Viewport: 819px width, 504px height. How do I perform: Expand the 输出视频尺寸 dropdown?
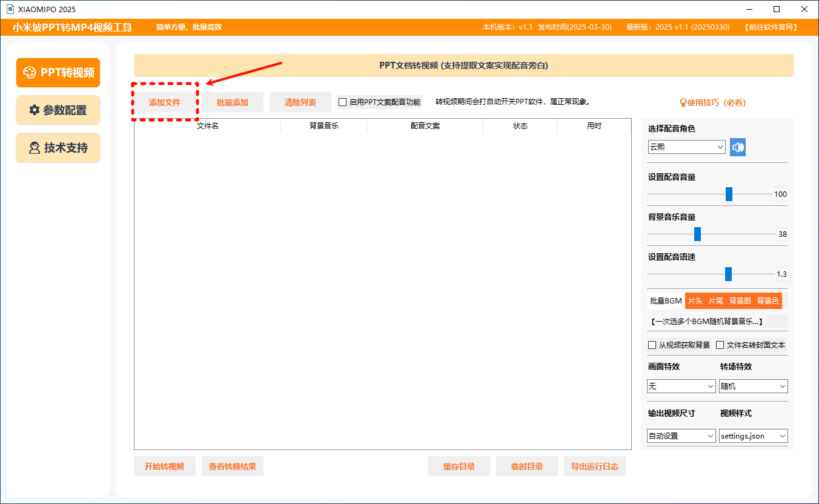(681, 436)
